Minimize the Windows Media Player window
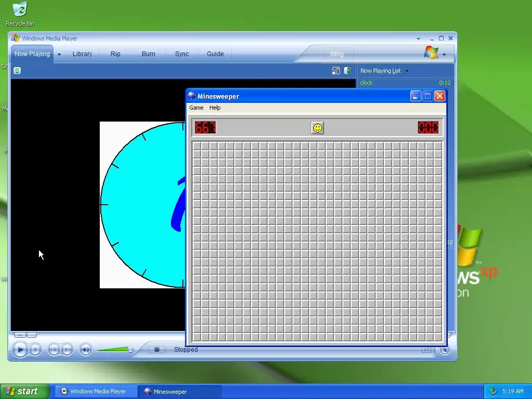Image resolution: width=532 pixels, height=399 pixels. pyautogui.click(x=432, y=38)
